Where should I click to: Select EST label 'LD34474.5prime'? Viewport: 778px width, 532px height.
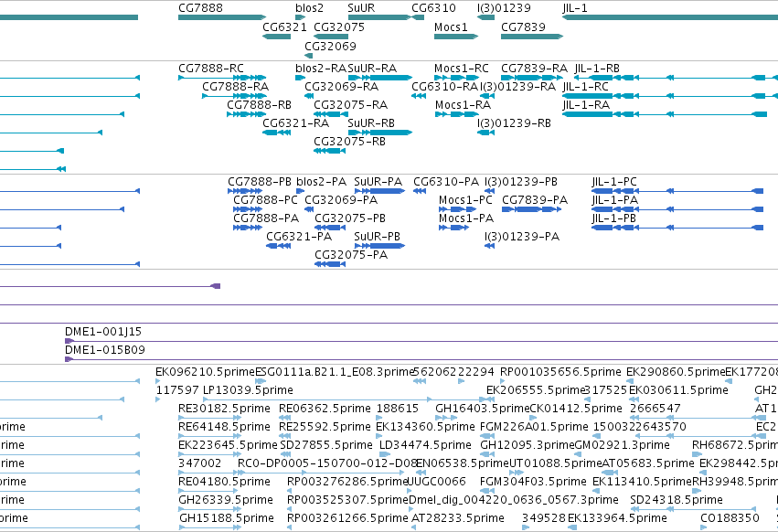point(425,445)
